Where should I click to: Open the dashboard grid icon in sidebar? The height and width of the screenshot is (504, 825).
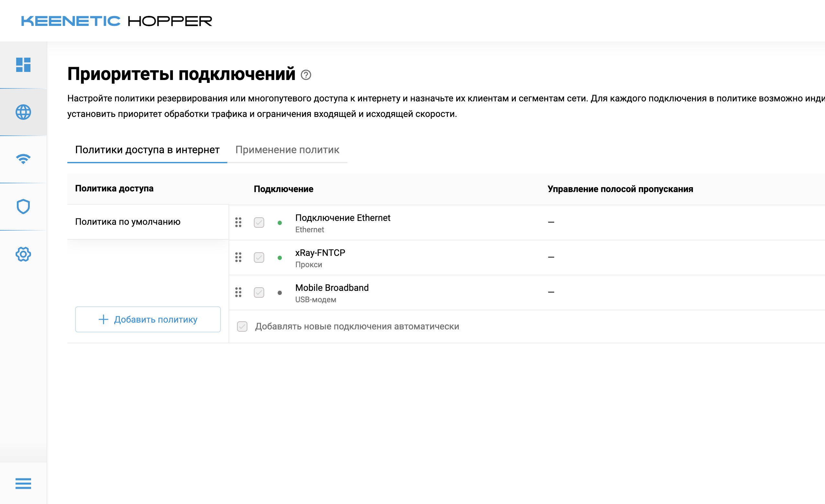tap(23, 65)
